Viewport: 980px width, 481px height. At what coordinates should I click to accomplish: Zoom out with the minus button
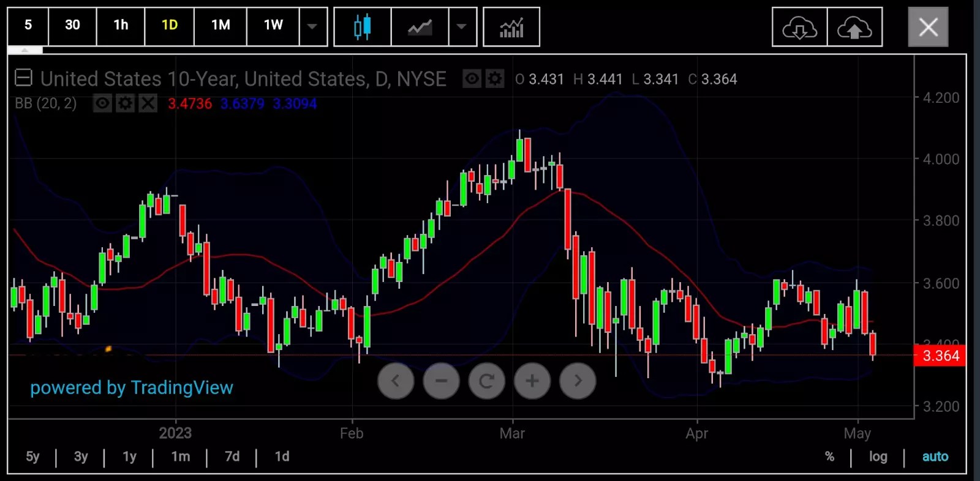[441, 381]
